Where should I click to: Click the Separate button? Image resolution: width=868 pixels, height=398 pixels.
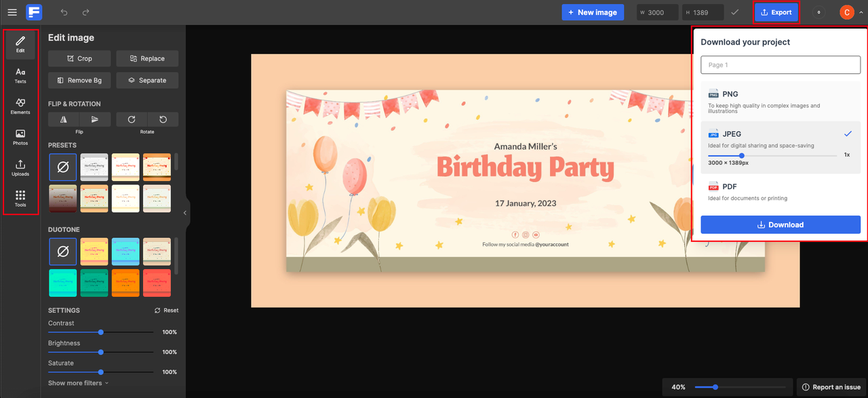click(x=147, y=80)
